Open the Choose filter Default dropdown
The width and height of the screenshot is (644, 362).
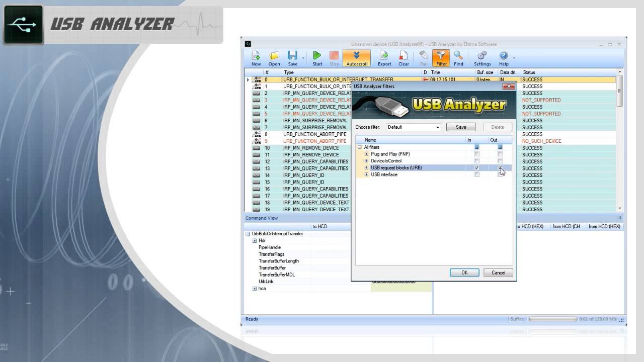[414, 127]
